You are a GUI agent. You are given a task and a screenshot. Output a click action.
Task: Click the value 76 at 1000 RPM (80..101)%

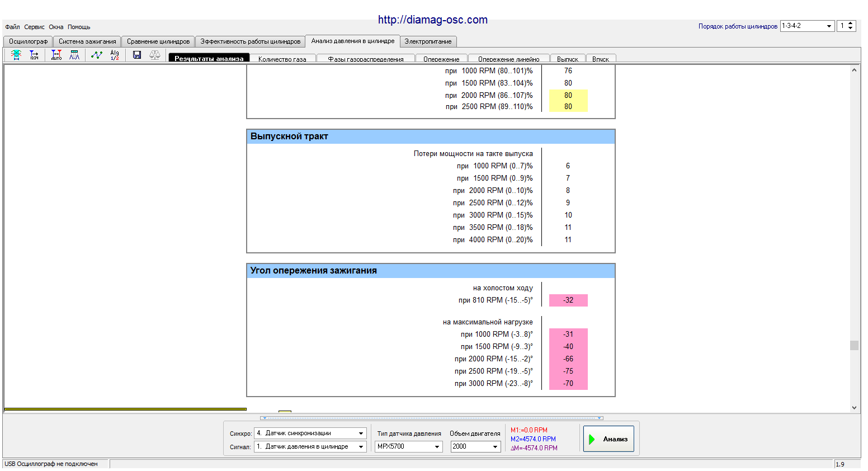click(x=568, y=71)
